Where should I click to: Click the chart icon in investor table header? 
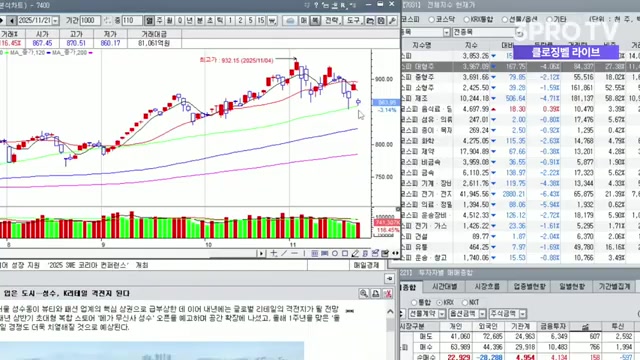(585, 326)
